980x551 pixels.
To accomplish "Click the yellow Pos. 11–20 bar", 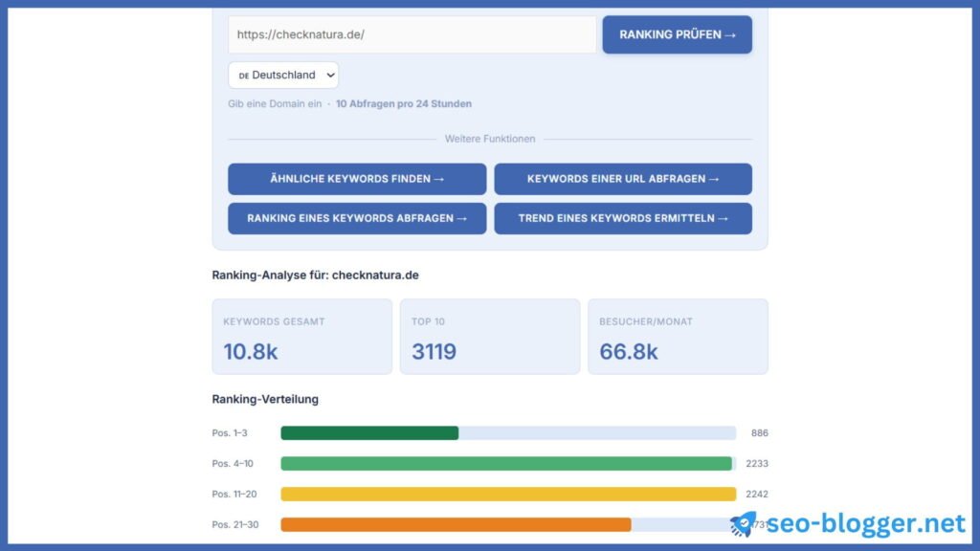I will pos(508,495).
